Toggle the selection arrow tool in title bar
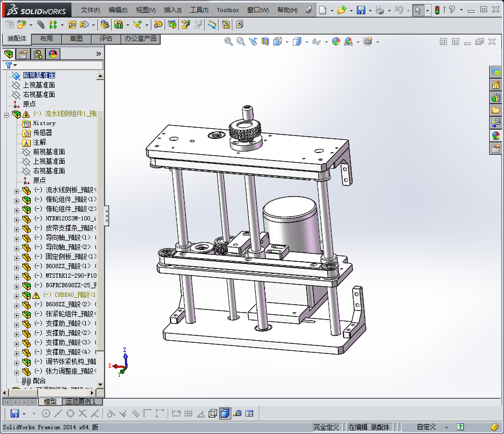 pos(418,10)
